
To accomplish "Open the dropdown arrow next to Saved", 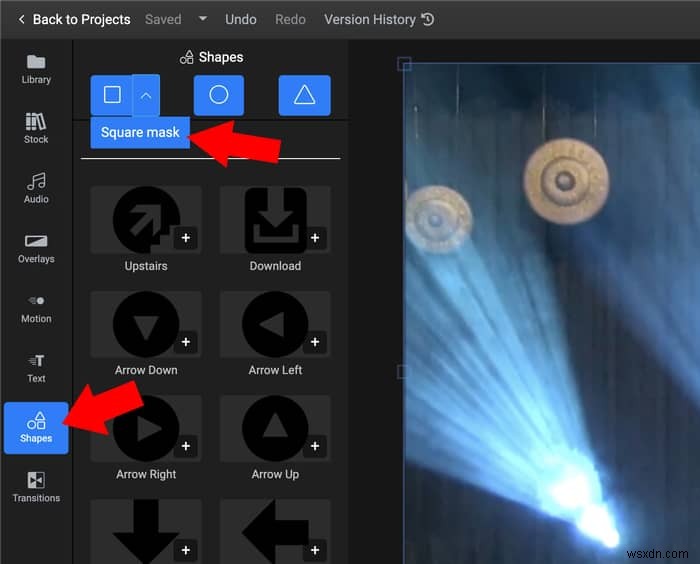I will pos(203,19).
